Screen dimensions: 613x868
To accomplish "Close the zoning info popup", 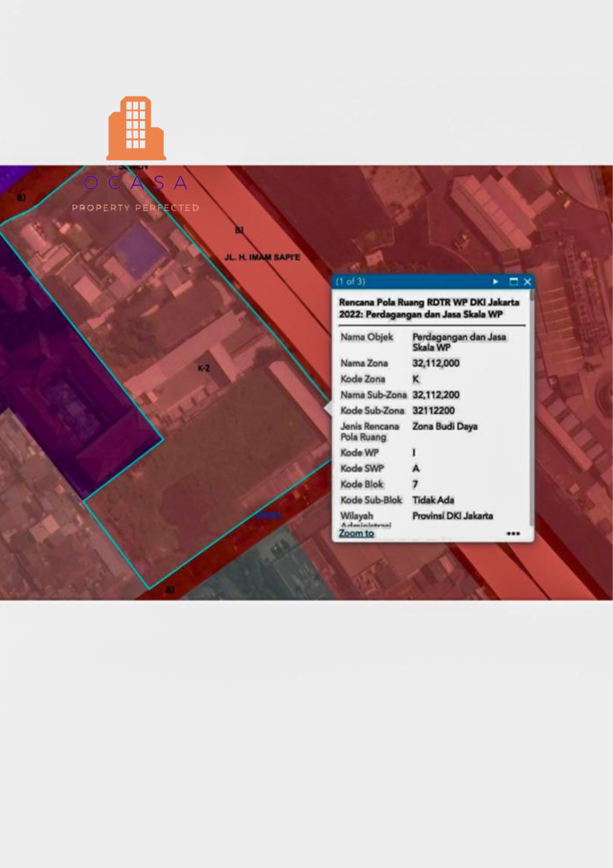I will (x=527, y=282).
